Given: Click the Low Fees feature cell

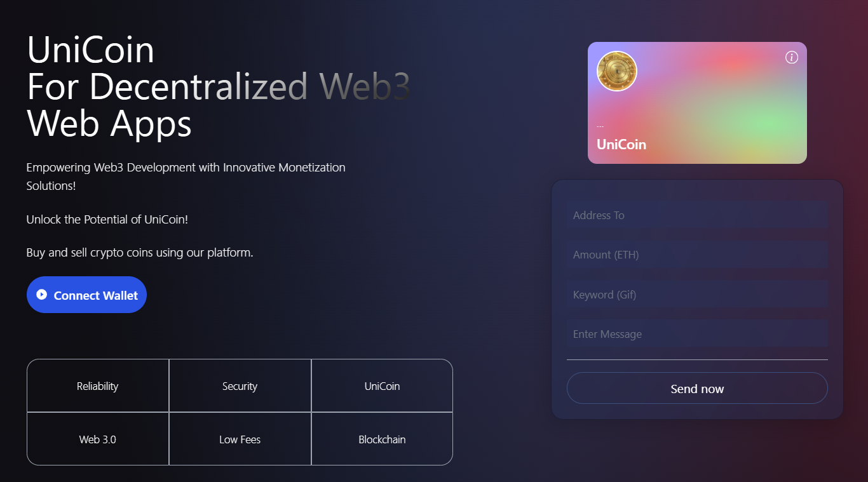Looking at the screenshot, I should [x=240, y=439].
